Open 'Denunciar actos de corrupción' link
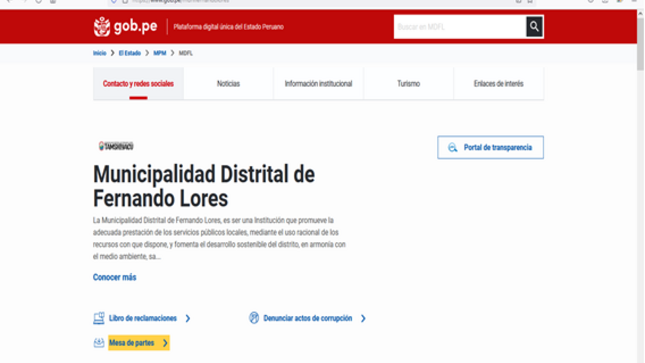 pyautogui.click(x=308, y=318)
